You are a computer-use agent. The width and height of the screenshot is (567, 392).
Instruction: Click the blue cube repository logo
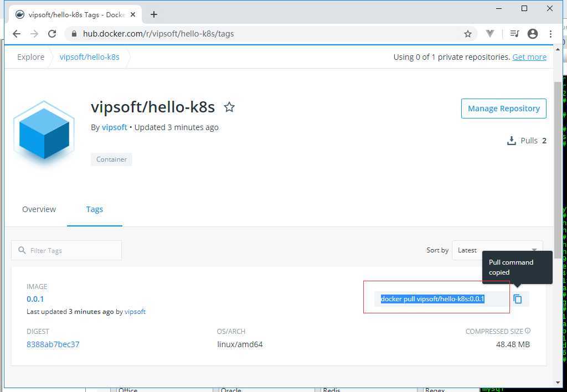click(x=44, y=133)
